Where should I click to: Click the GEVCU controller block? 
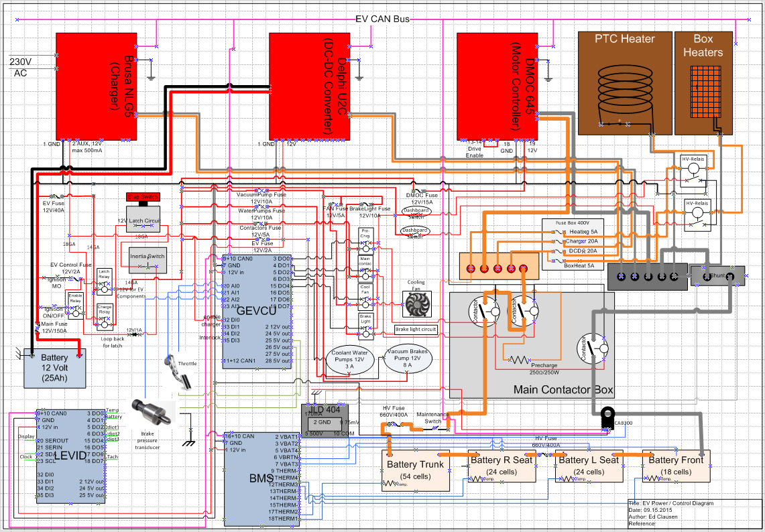pyautogui.click(x=257, y=312)
